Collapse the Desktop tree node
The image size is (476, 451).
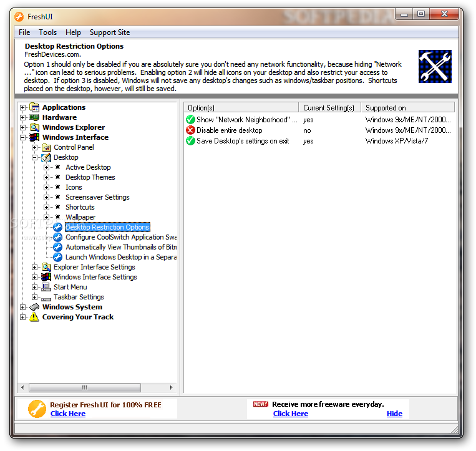click(34, 158)
